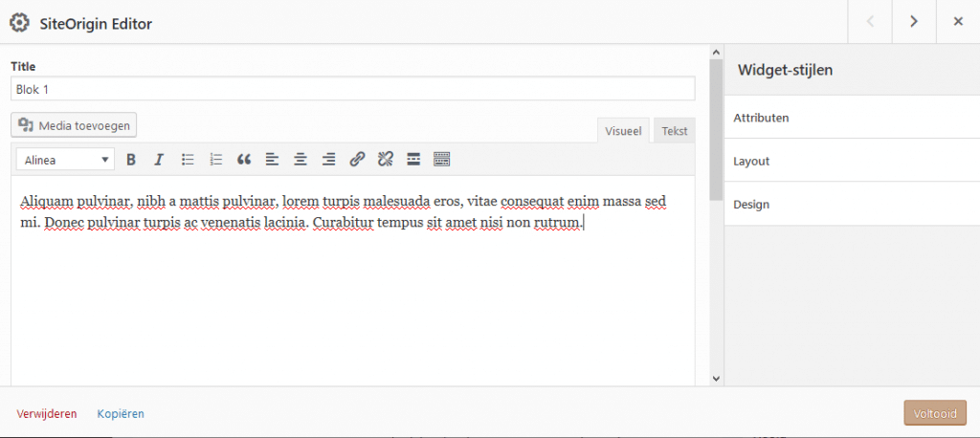Close the SiteOrigin Editor dialog
Viewport: 980px width, 438px height.
[x=958, y=21]
